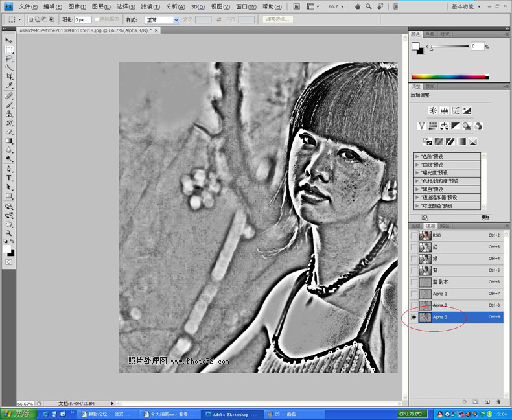Expand the 色相/饱和度 presets list
Image resolution: width=512 pixels, height=420 pixels.
(417, 181)
